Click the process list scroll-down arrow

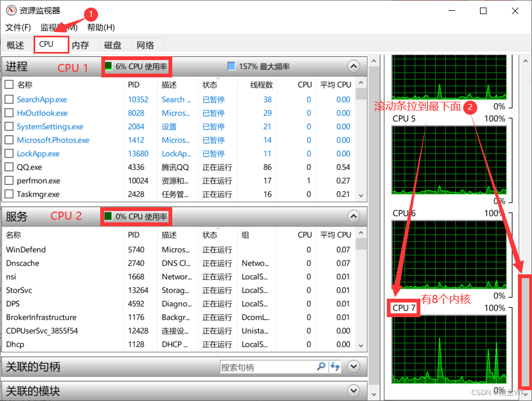pos(361,195)
